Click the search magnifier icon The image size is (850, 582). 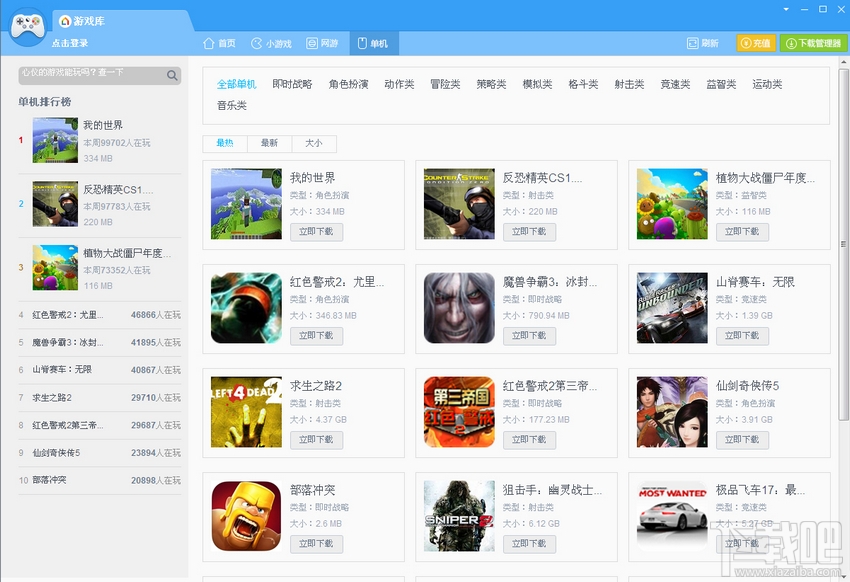pos(172,75)
